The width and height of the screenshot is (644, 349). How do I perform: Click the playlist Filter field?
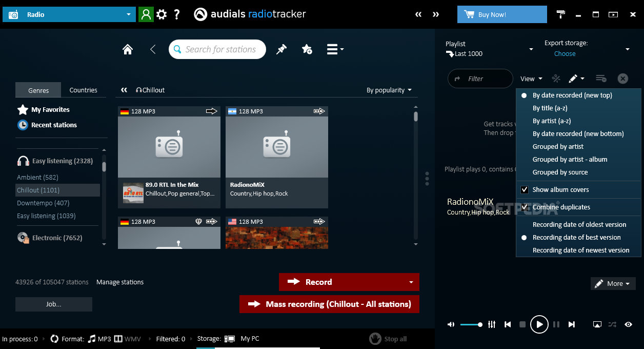480,79
